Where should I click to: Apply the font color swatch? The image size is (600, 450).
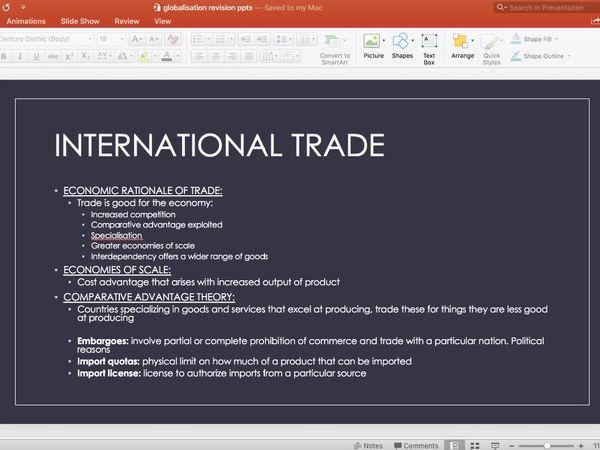pyautogui.click(x=166, y=57)
